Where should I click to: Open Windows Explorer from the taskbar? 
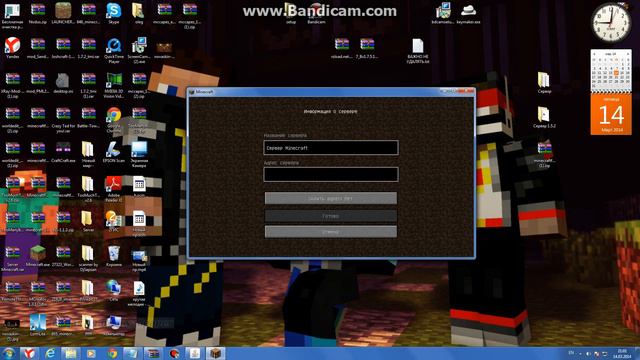coord(71,353)
